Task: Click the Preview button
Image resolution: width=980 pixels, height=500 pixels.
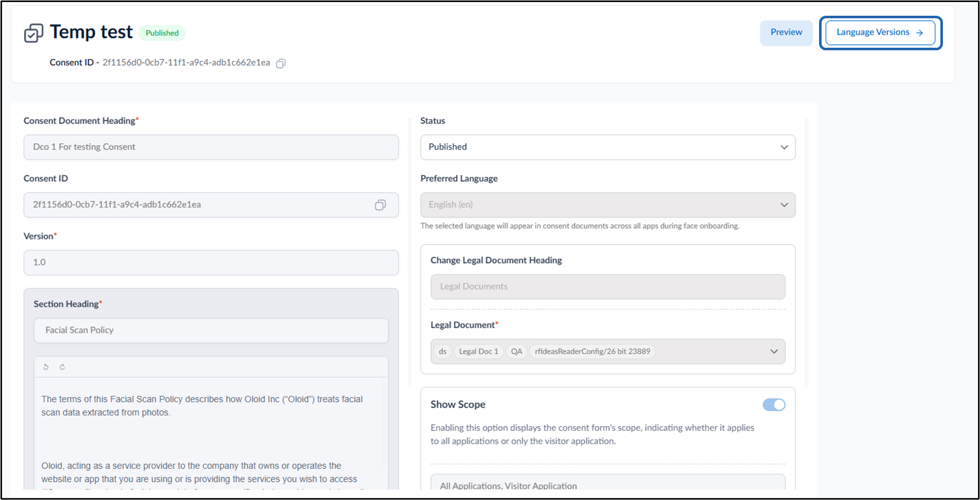Action: 786,32
